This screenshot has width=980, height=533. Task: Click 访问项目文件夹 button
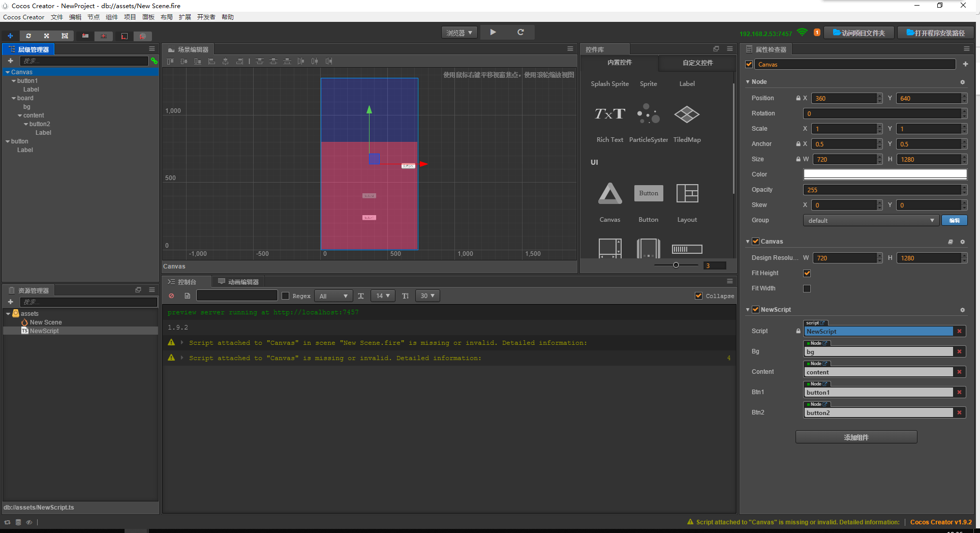click(x=859, y=33)
